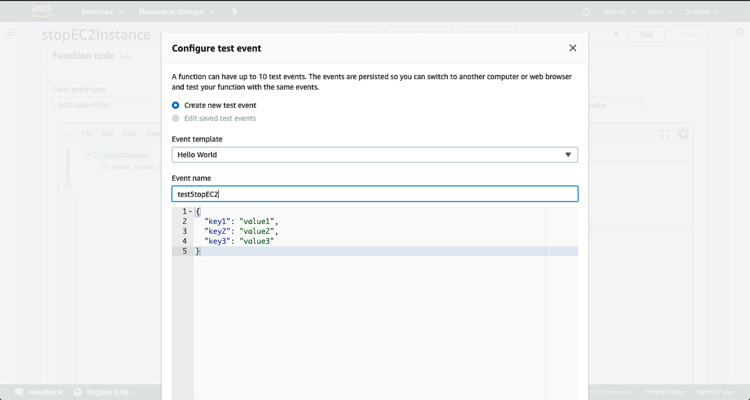Select Create new test event option
750x400 pixels.
coord(176,105)
